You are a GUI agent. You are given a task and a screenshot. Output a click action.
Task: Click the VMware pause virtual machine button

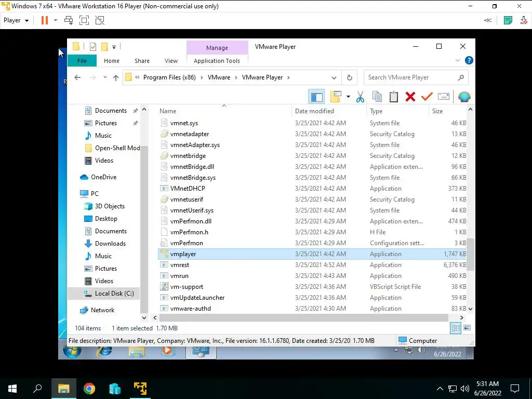(x=45, y=20)
